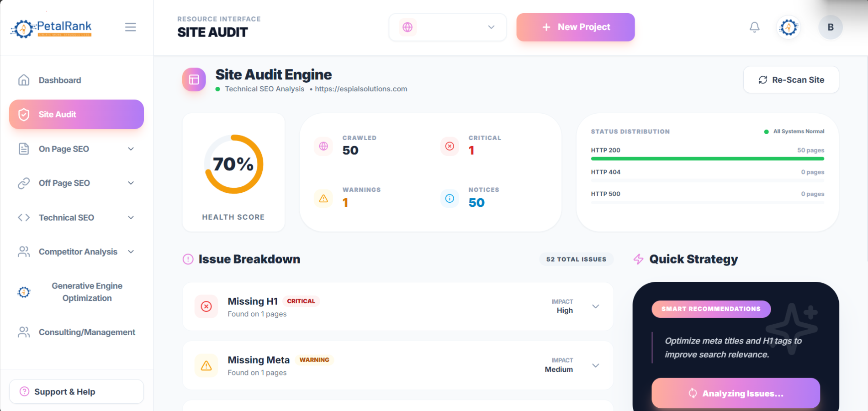Click the Missing Meta issue title

pos(259,360)
